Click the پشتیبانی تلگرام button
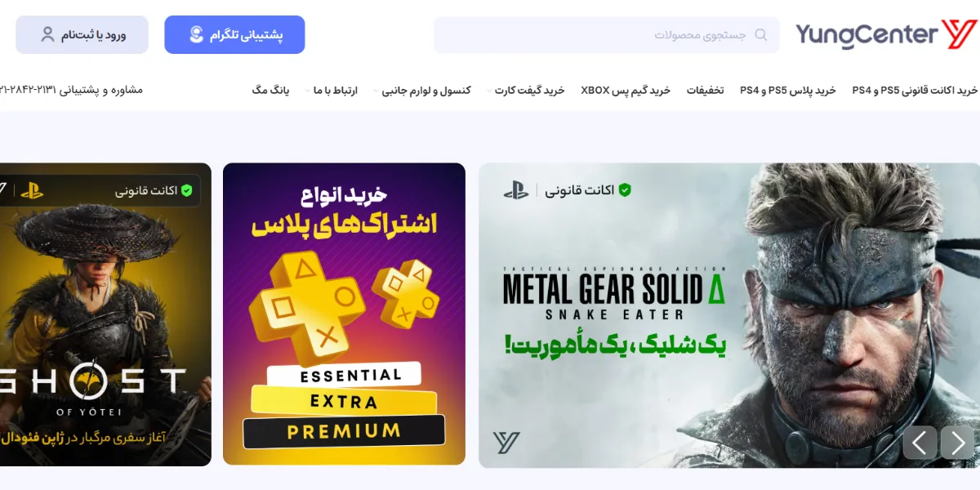Image resolution: width=980 pixels, height=490 pixels. tap(234, 35)
